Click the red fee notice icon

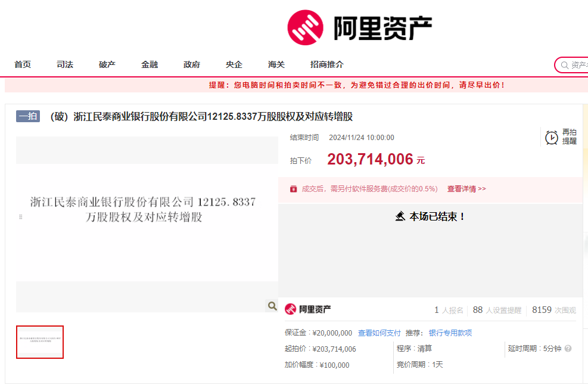click(293, 189)
